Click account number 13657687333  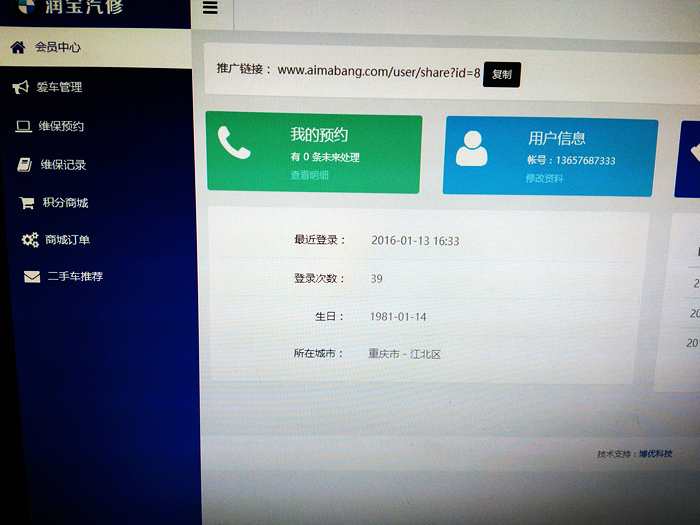pos(585,161)
